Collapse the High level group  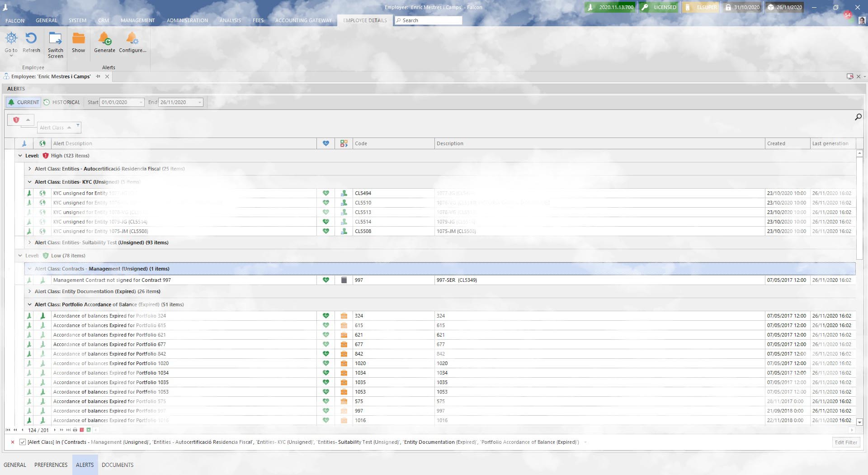click(x=20, y=156)
